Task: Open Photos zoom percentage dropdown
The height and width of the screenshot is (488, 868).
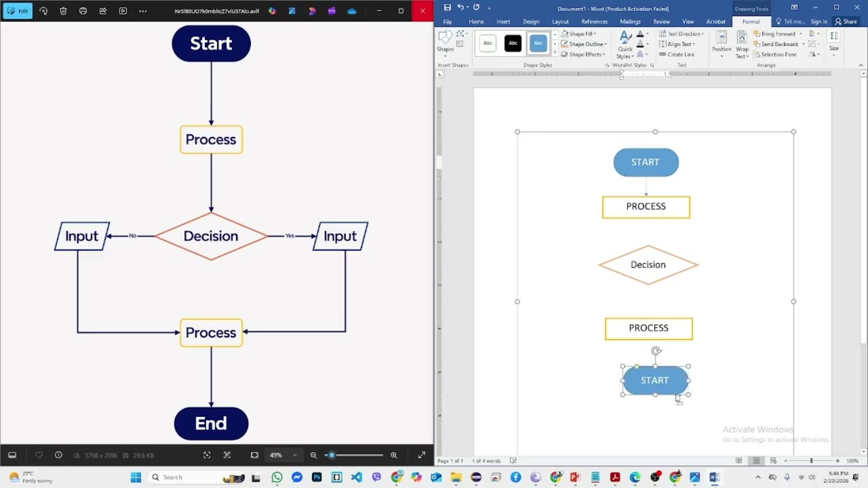Action: (x=282, y=455)
